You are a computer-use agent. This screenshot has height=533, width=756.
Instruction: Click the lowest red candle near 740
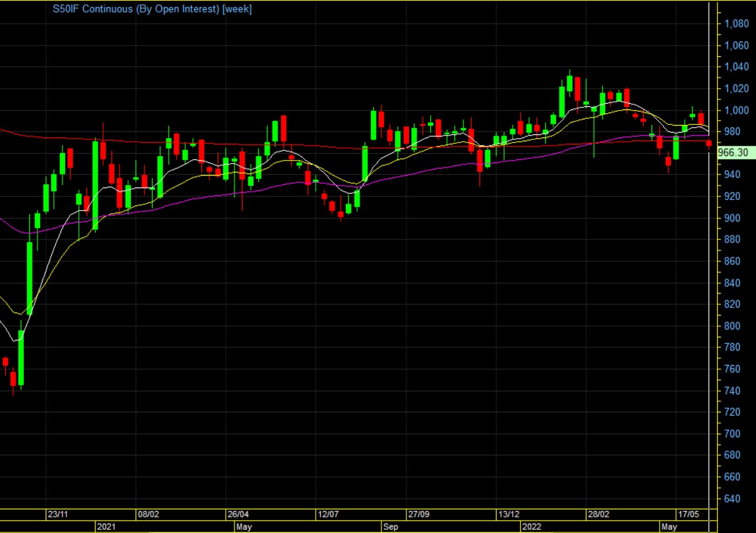click(x=13, y=379)
